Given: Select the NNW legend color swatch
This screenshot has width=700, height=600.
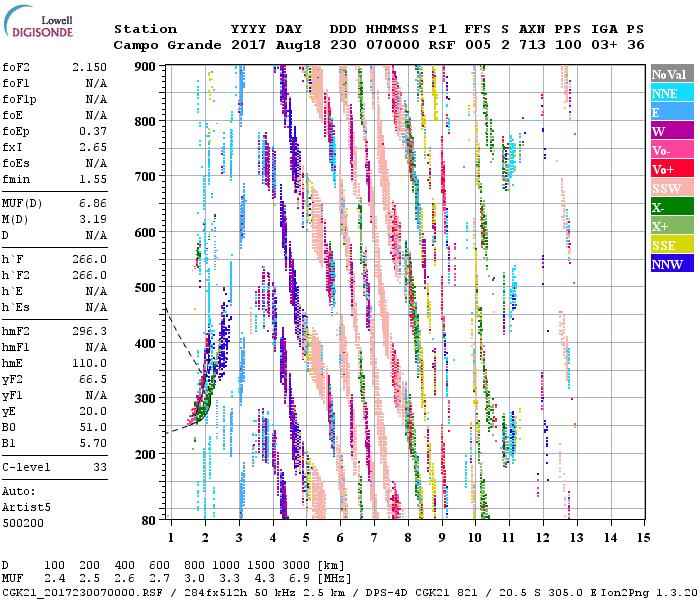Looking at the screenshot, I should tap(672, 263).
